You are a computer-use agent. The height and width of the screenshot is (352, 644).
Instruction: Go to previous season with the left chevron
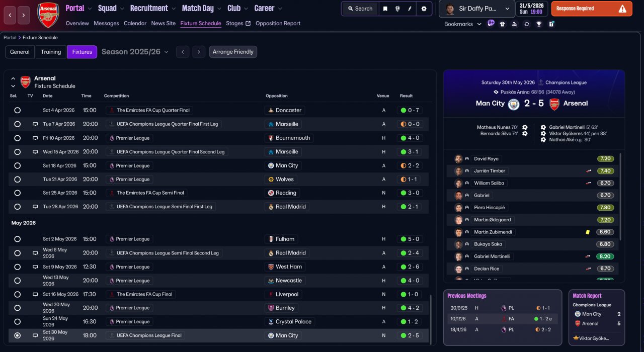pos(183,52)
